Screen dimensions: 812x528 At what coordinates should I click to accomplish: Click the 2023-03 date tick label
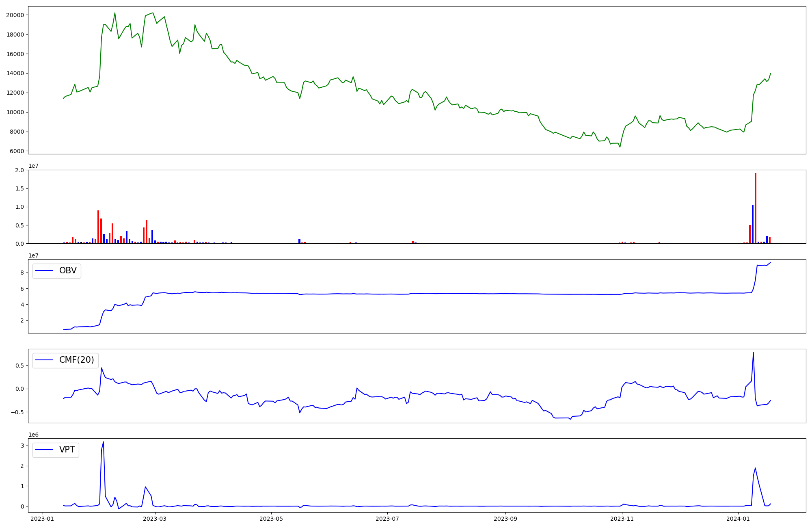[x=155, y=519]
